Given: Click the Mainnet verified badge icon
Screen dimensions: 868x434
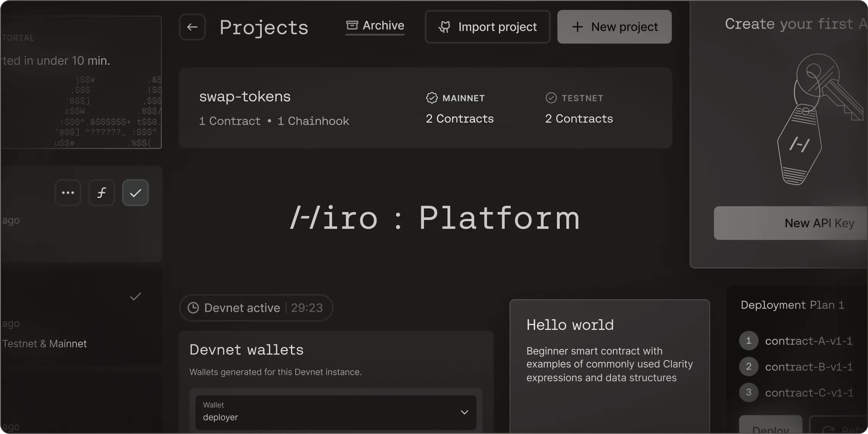Looking at the screenshot, I should pos(432,98).
